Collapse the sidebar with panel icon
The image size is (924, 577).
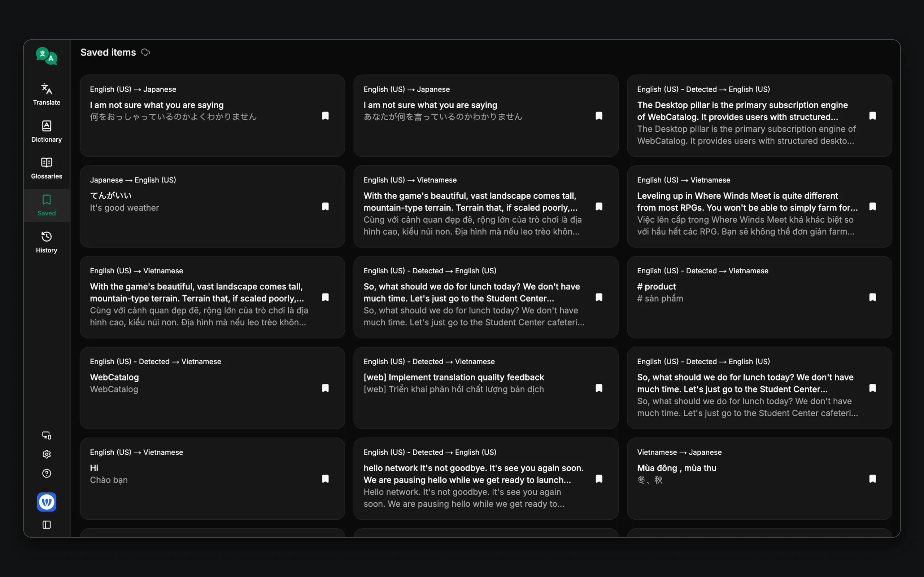(47, 525)
